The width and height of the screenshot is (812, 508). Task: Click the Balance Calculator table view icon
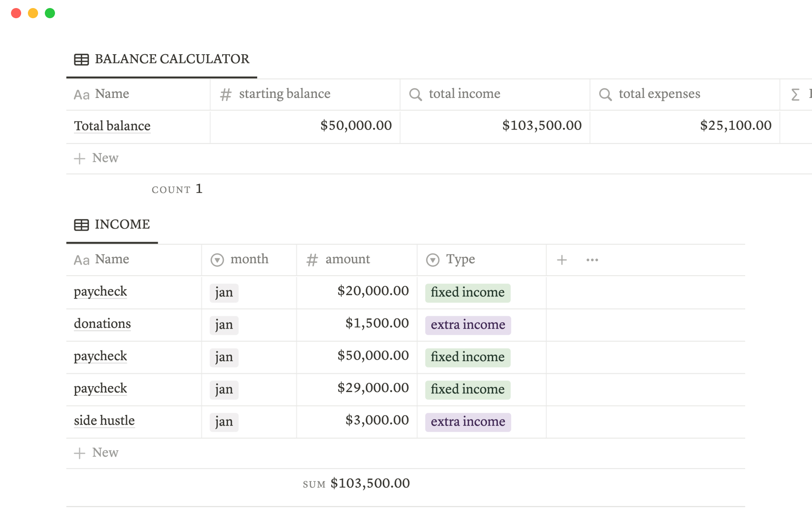coord(81,60)
